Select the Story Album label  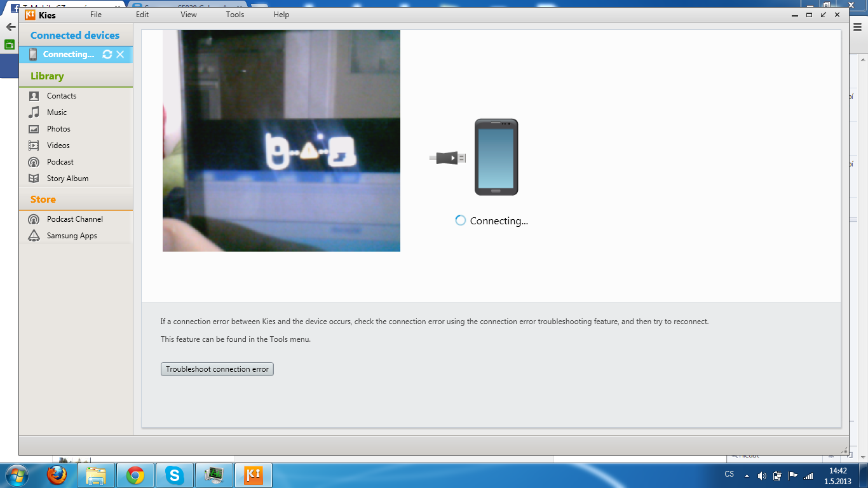tap(67, 179)
